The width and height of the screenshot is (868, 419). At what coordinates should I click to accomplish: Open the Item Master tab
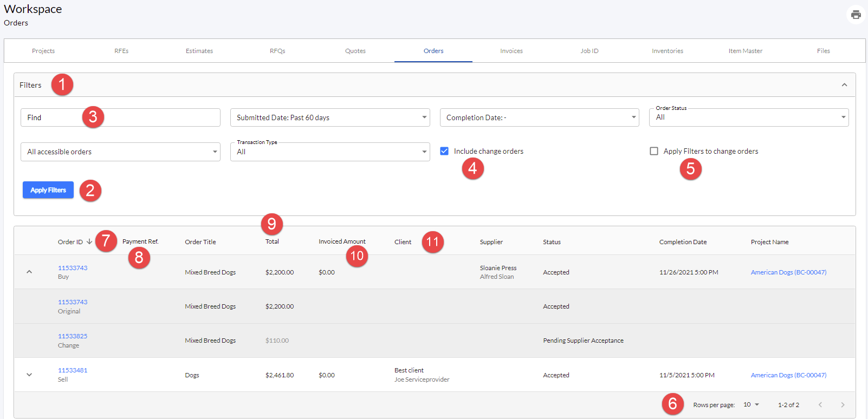[x=746, y=51]
